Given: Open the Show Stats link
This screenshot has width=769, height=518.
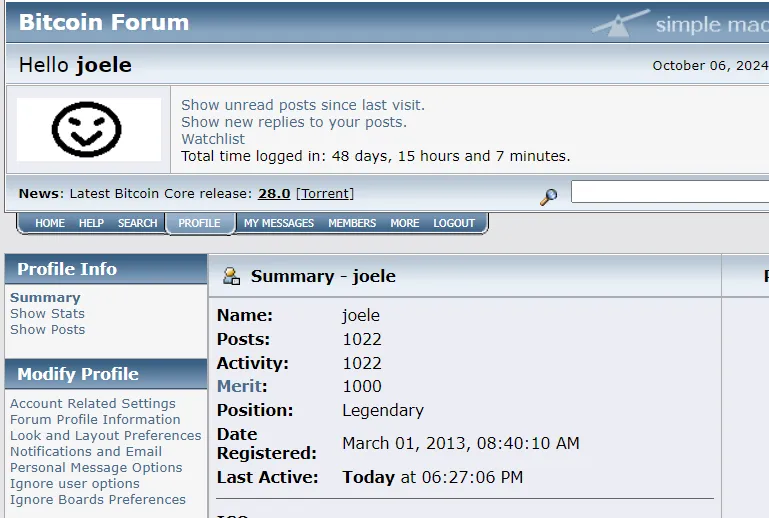Looking at the screenshot, I should point(47,313).
